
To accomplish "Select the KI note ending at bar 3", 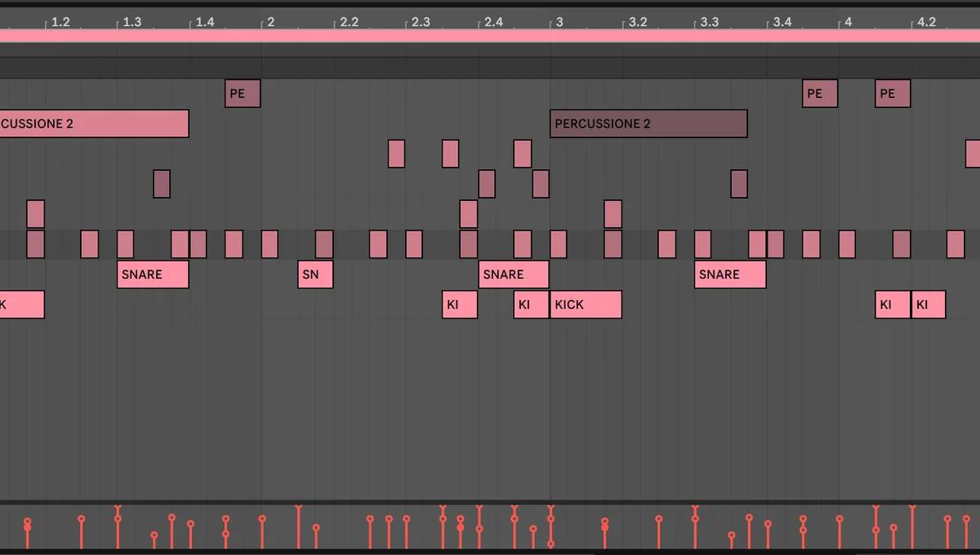I will coord(532,304).
